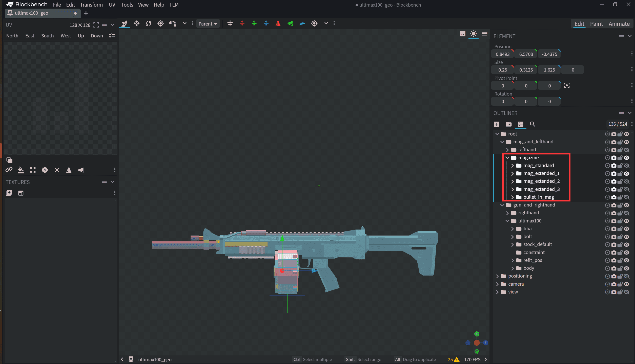Click the Create Texture icon in Textures panel
The image size is (635, 364).
click(x=21, y=193)
